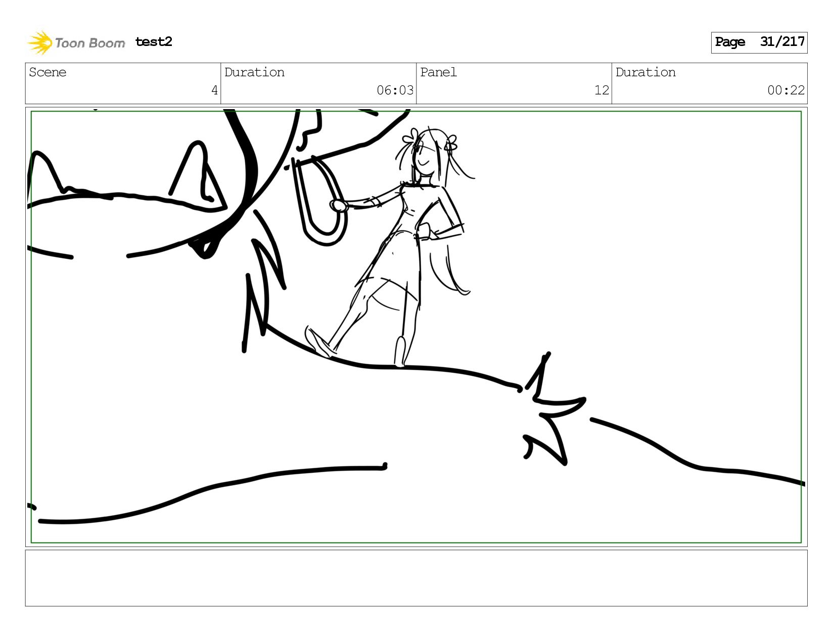
Task: Click the scene duration value "06:03"
Action: [395, 90]
